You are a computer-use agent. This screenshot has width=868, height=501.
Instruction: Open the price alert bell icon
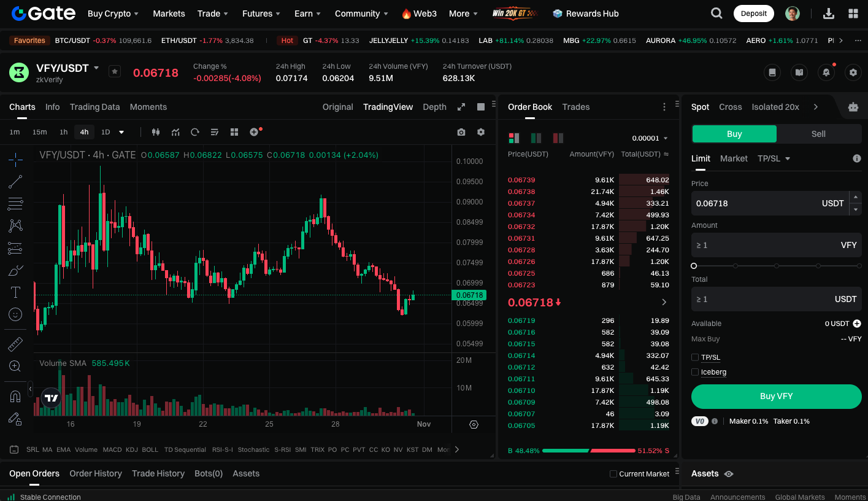pyautogui.click(x=826, y=72)
